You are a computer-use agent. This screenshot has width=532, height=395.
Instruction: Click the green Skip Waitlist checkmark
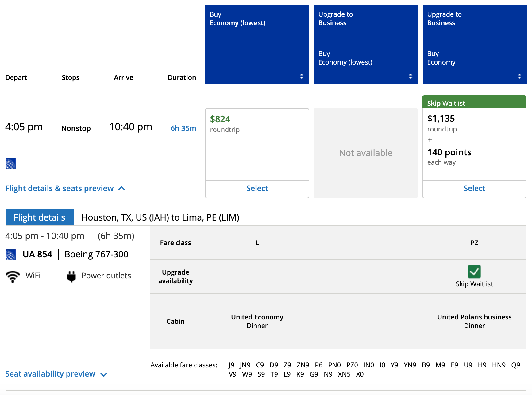474,272
